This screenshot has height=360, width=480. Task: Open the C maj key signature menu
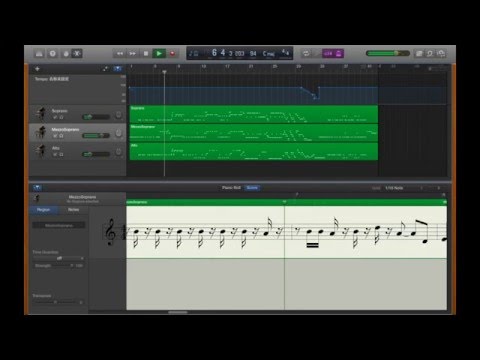[x=269, y=53]
